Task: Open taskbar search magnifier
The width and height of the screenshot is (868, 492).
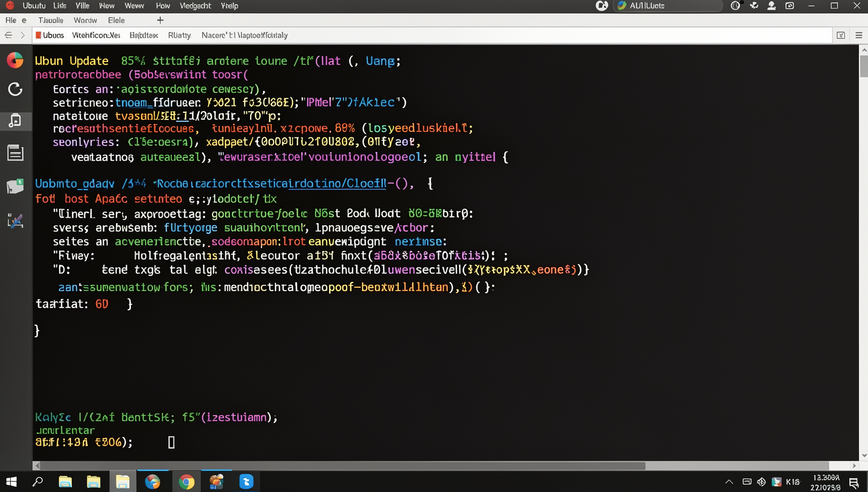Action: point(37,482)
